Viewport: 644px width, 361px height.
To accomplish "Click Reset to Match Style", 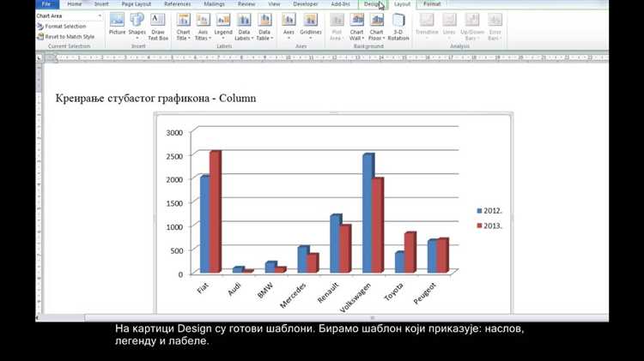I will coord(66,37).
